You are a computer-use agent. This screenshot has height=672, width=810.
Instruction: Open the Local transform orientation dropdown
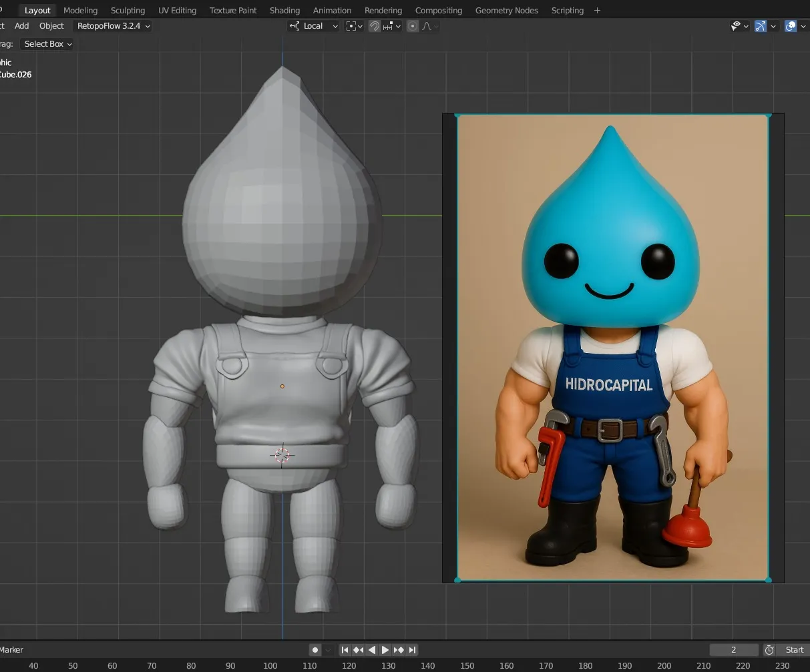pyautogui.click(x=313, y=26)
